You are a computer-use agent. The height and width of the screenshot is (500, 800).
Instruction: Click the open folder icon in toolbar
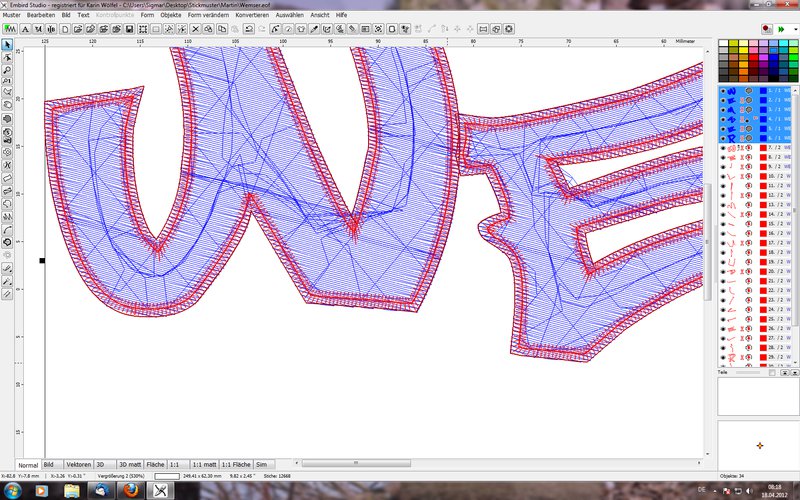pos(78,29)
